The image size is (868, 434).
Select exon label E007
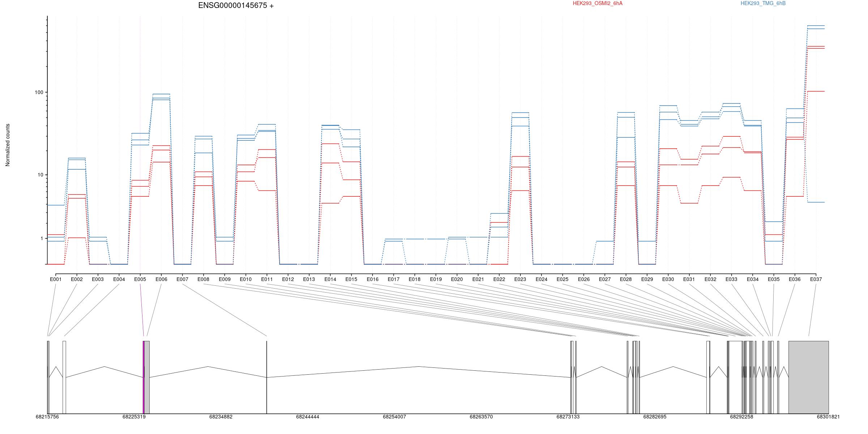click(182, 279)
